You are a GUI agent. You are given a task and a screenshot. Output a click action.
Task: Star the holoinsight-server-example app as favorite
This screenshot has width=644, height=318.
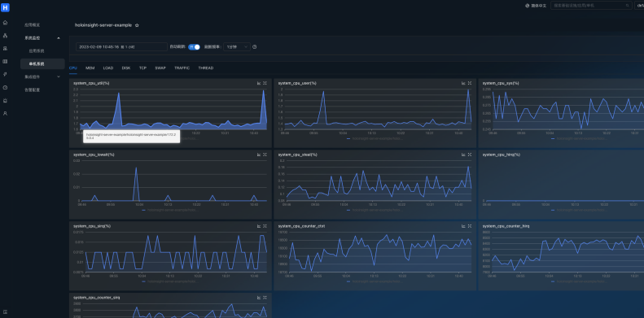(x=137, y=25)
